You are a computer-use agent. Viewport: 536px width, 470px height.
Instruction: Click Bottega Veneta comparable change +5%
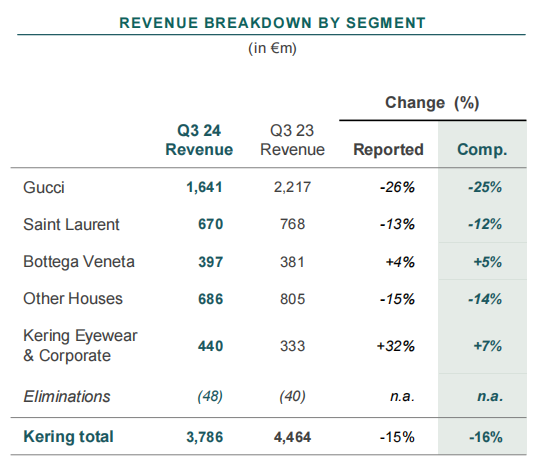487,262
